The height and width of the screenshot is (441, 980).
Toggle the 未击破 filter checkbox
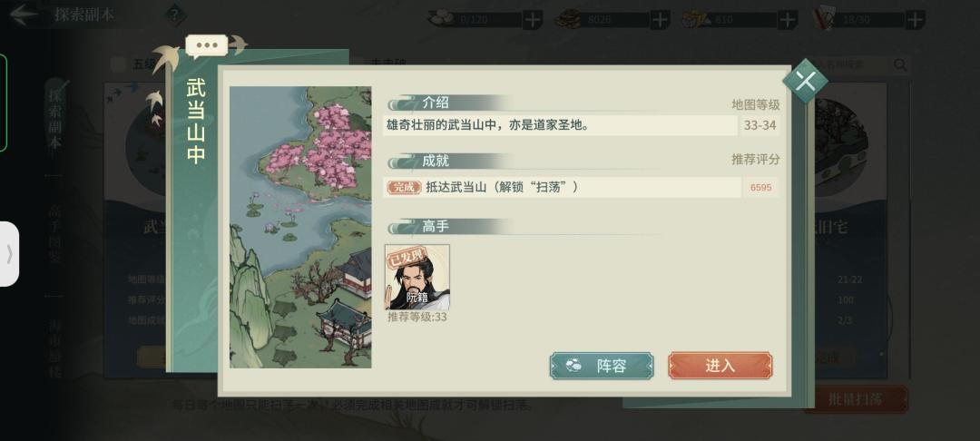tap(357, 64)
